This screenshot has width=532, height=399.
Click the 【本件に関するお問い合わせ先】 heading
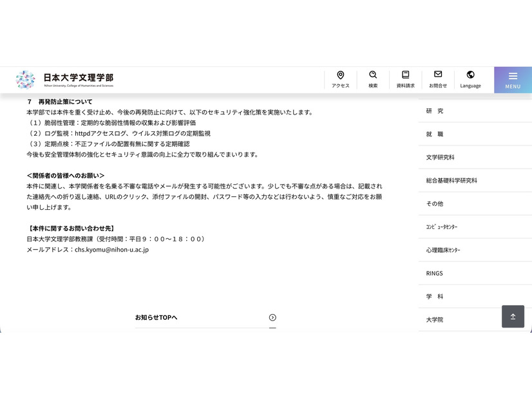pos(71,228)
